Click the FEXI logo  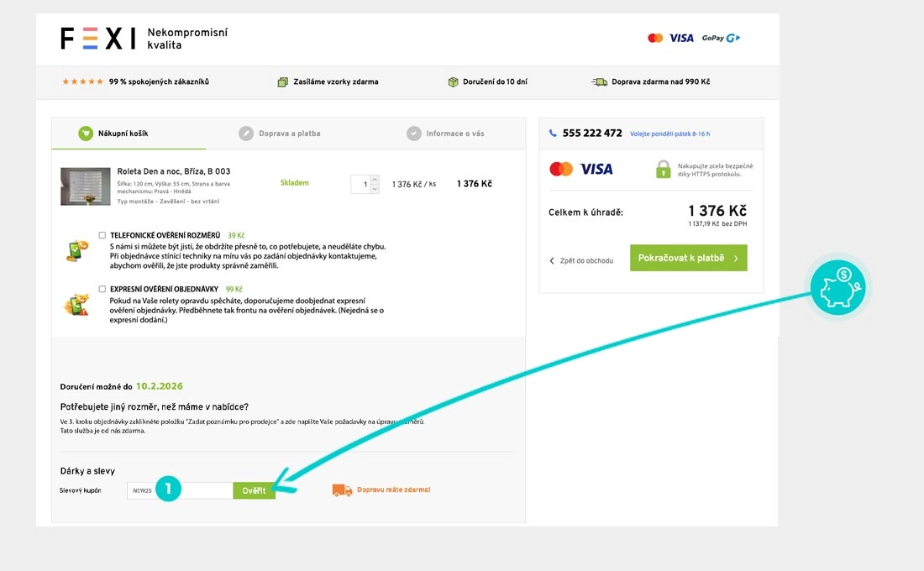click(x=97, y=39)
